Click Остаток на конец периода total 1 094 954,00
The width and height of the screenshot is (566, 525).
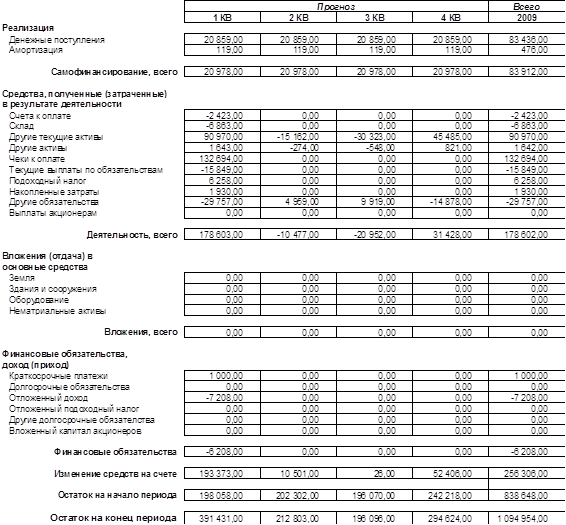click(527, 519)
